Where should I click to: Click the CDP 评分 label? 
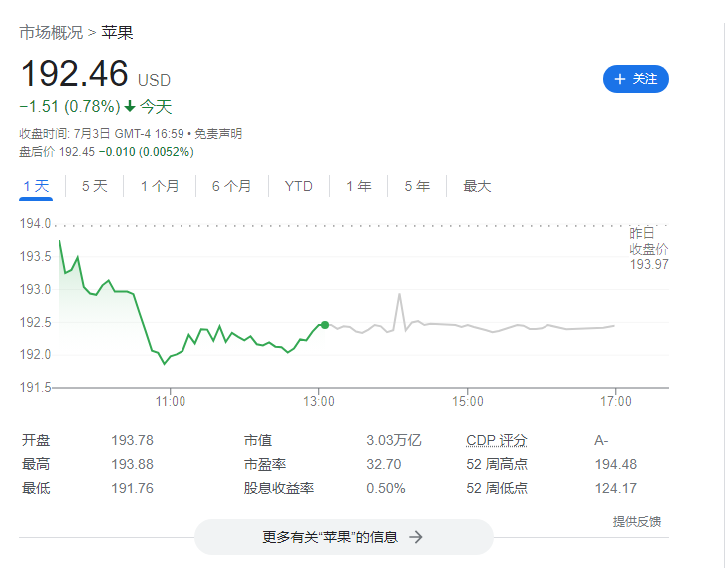click(x=497, y=440)
